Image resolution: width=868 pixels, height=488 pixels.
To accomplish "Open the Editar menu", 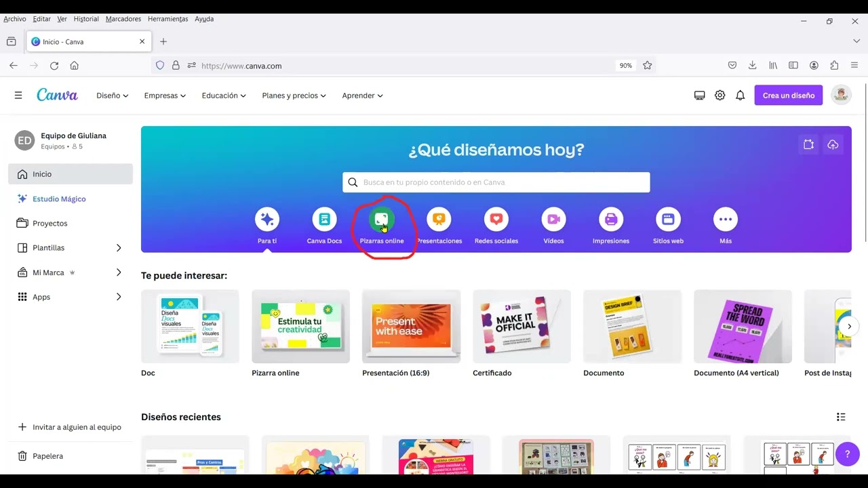I will pyautogui.click(x=41, y=19).
